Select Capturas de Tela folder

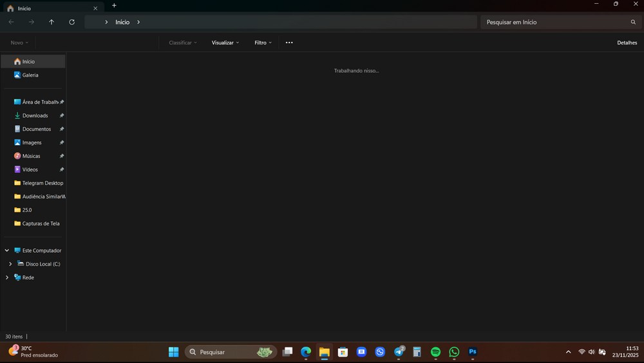coord(41,224)
